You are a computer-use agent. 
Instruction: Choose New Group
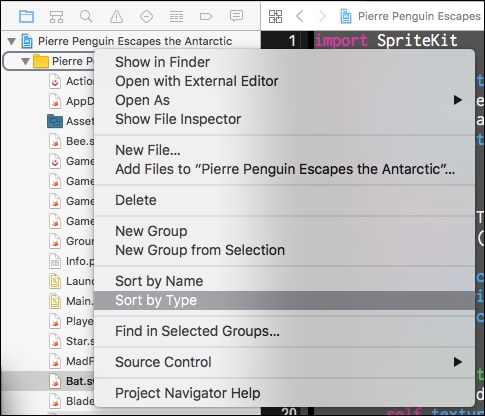coord(284,231)
